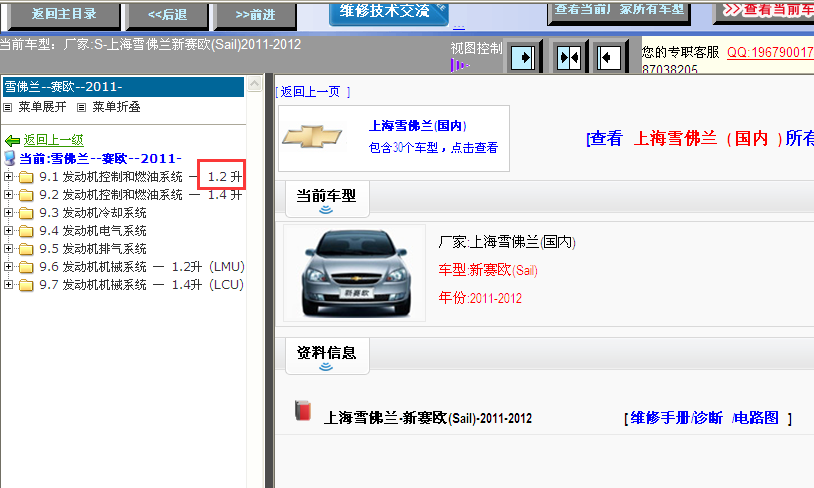Click the Chevrolet bowtie logo
Image resolution: width=814 pixels, height=488 pixels.
[x=311, y=137]
